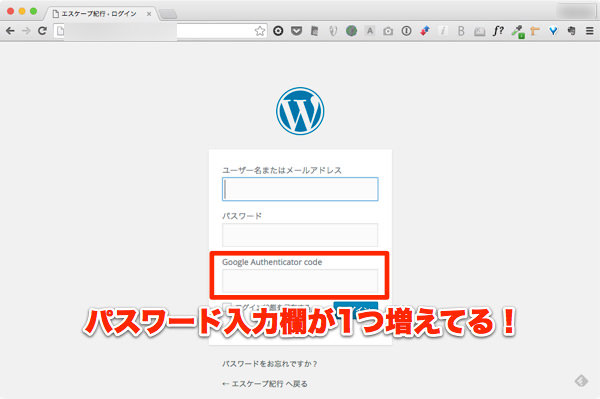This screenshot has height=399, width=600.
Task: Click the gray image extension icon
Action: [x=479, y=31]
